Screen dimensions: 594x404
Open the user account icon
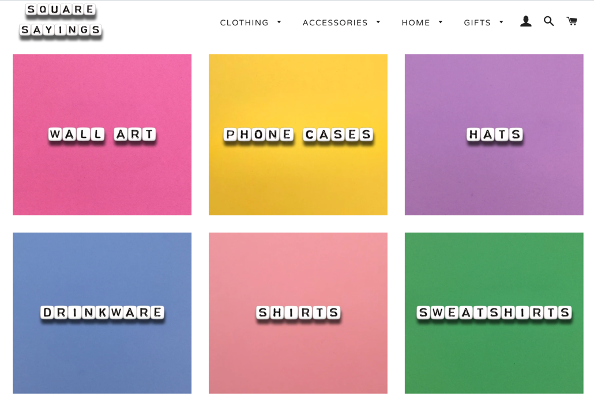point(525,21)
